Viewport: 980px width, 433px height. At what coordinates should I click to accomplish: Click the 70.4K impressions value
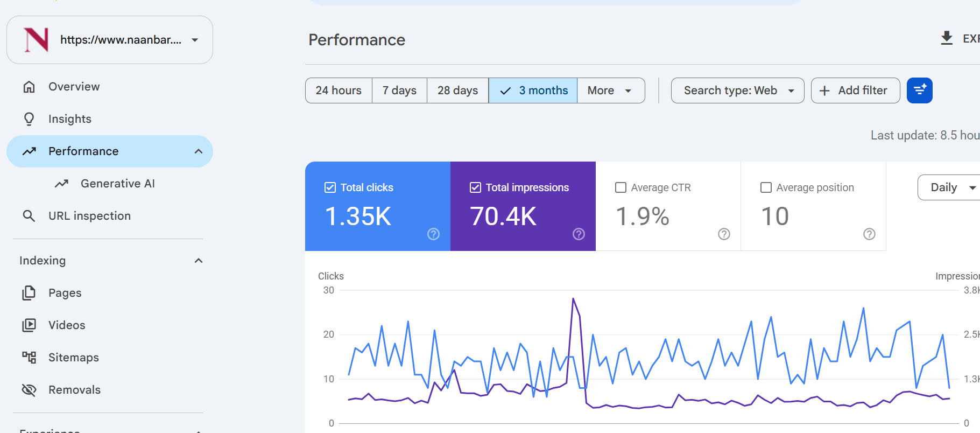coord(503,216)
